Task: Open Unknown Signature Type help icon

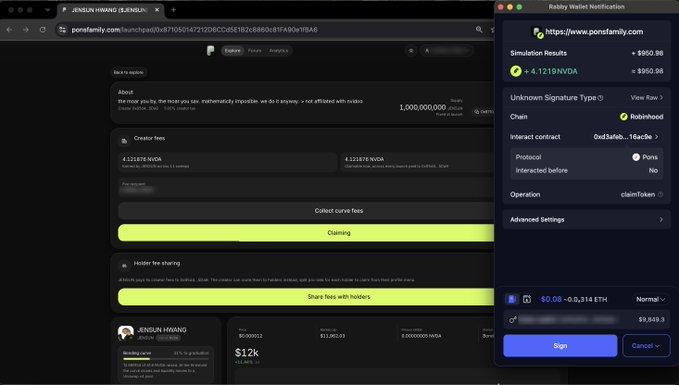Action: click(600, 98)
